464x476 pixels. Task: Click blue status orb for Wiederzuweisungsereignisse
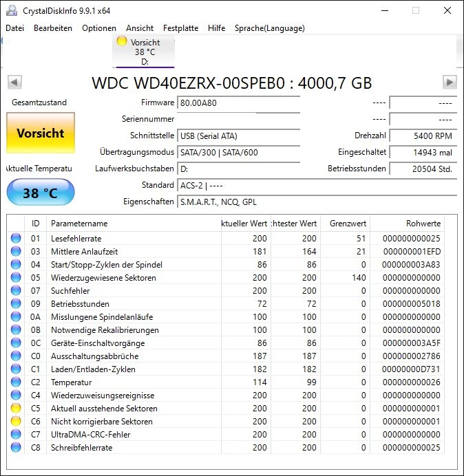click(16, 395)
